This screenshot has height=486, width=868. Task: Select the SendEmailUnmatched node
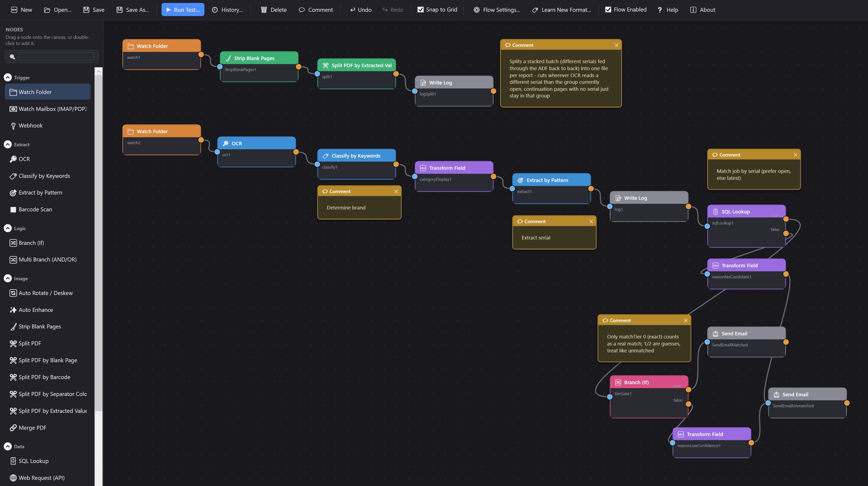point(807,403)
